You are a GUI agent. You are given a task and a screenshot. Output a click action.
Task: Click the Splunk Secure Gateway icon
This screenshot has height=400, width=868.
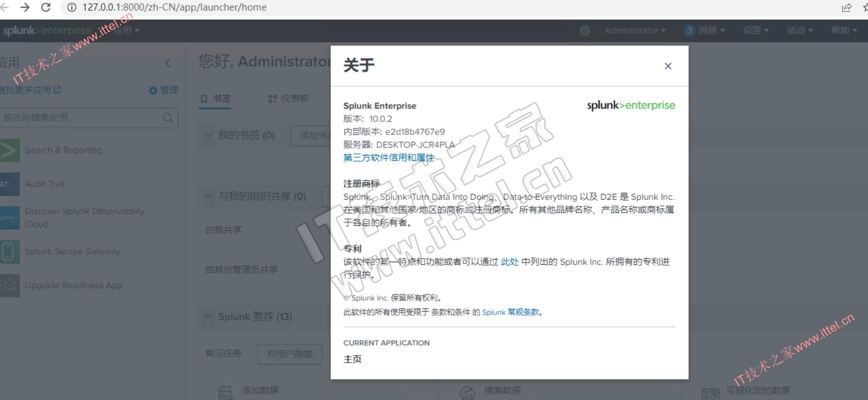click(x=9, y=252)
